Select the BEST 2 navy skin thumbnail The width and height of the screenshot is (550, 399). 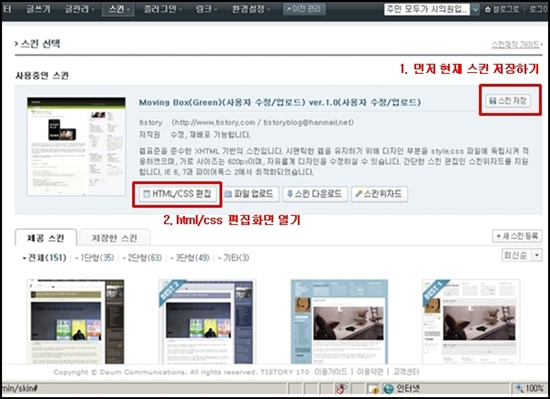[x=207, y=322]
